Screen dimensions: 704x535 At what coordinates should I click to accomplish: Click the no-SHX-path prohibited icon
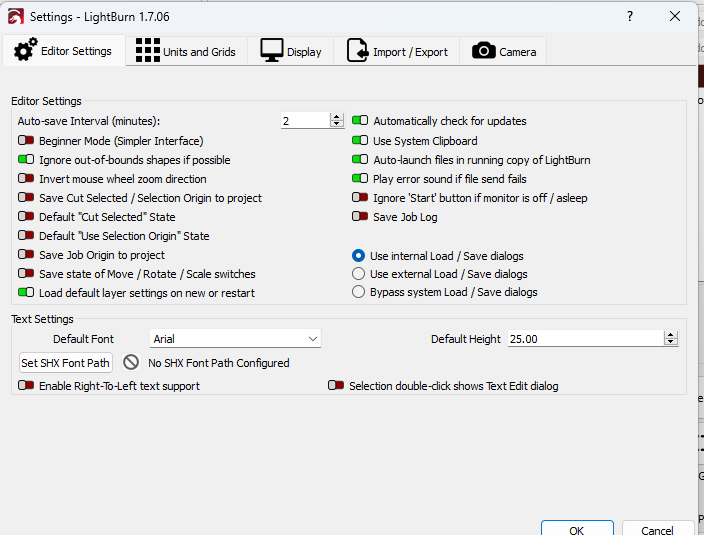pyautogui.click(x=131, y=362)
